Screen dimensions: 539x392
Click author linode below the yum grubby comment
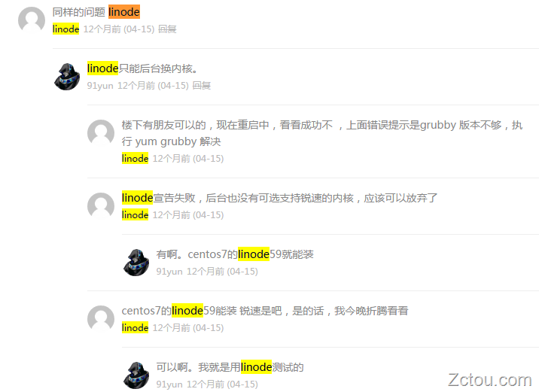[135, 159]
